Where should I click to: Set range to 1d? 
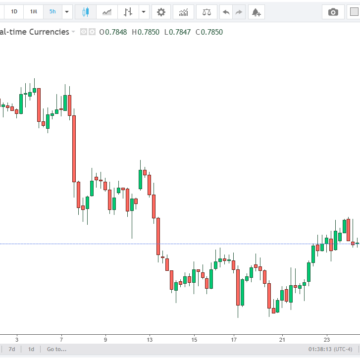(x=31, y=349)
